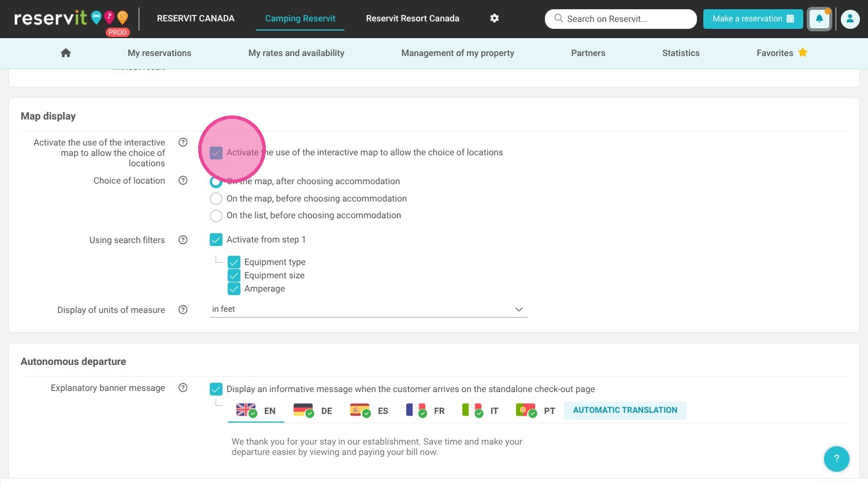The height and width of the screenshot is (485, 868).
Task: Open Partners menu
Action: (588, 53)
